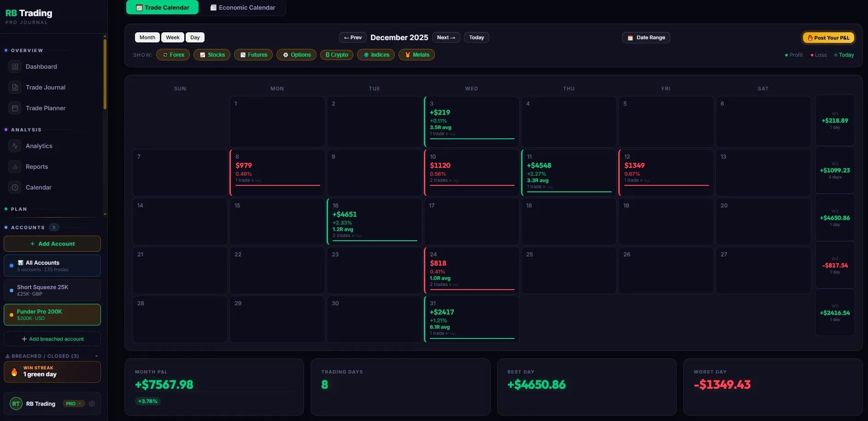Screen dimensions: 868x421
Task: Open settings gear next to RB Trading
Action: click(x=92, y=404)
